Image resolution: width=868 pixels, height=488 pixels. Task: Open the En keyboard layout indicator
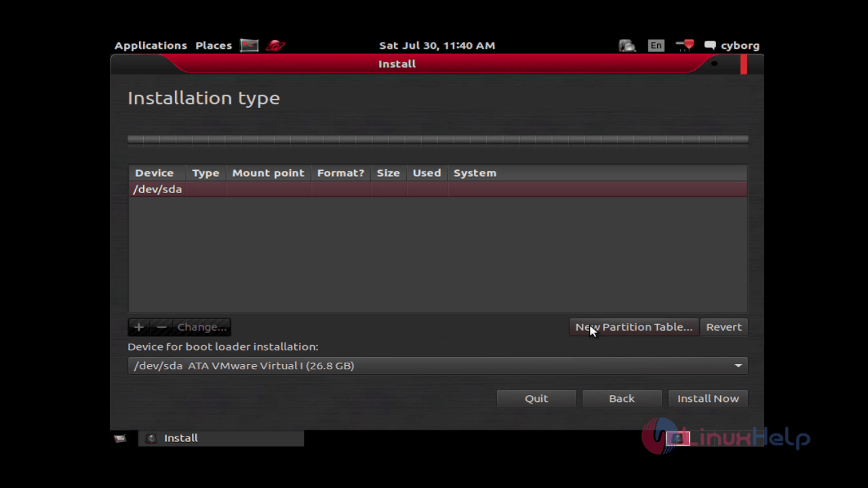click(656, 45)
